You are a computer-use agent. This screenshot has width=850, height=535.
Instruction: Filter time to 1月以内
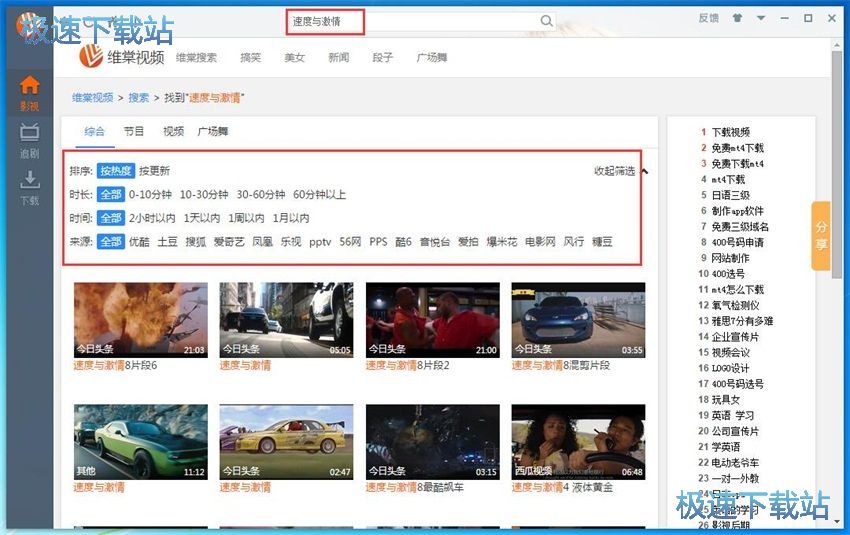[291, 218]
